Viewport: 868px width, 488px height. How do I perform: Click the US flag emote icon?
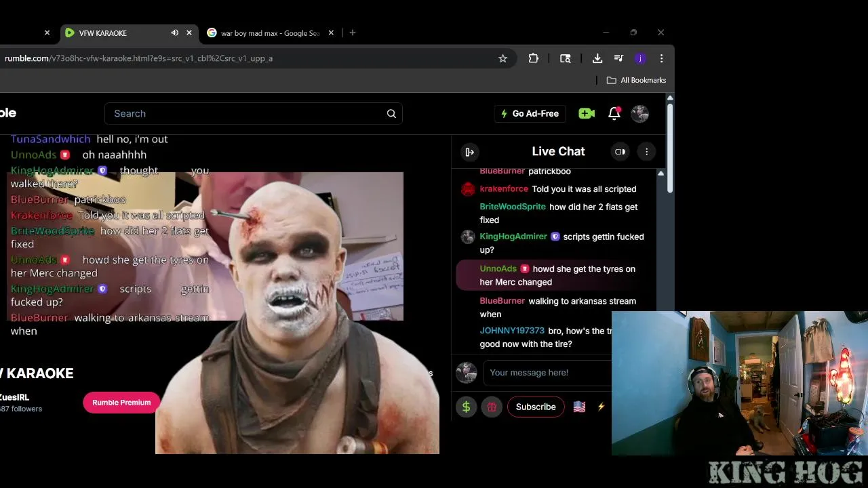(579, 407)
